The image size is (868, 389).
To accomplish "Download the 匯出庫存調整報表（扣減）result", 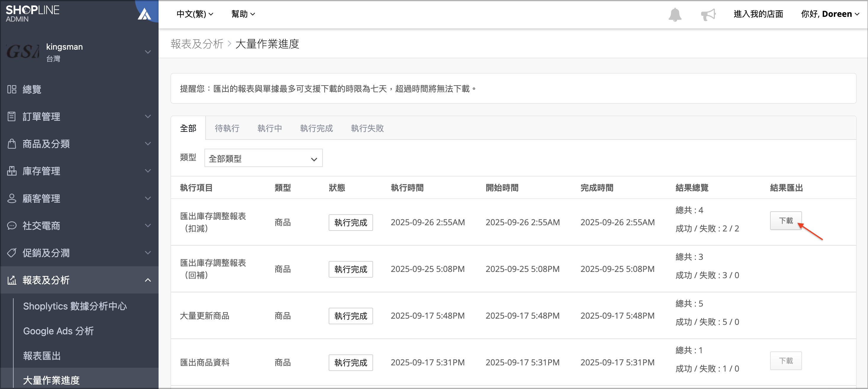I will 786,221.
